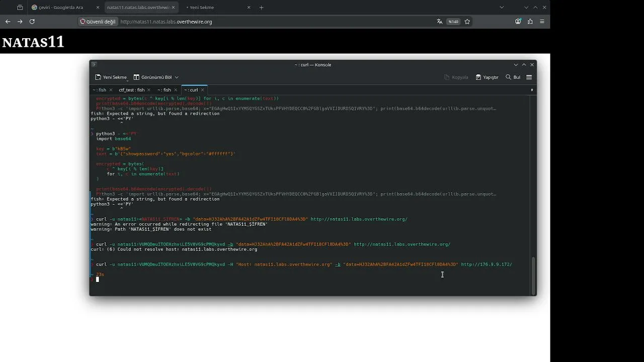
Task: Open a new Konsole tab with Yeni Sekme
Action: coord(111,77)
